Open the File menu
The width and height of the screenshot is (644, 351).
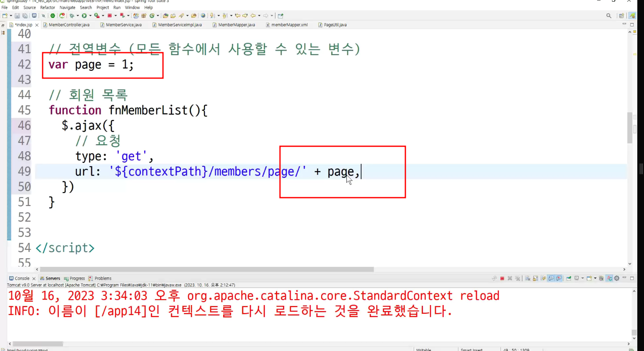pos(5,8)
